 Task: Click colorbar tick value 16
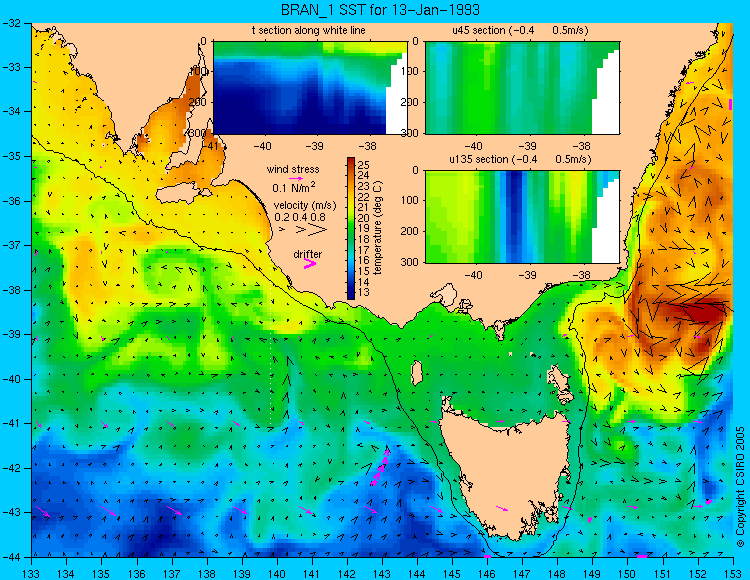click(364, 260)
